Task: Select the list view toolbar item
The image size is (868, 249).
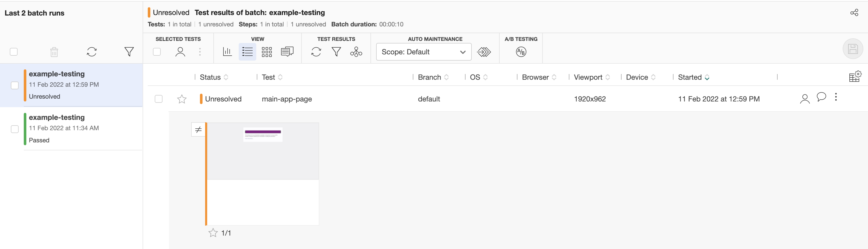Action: (247, 52)
